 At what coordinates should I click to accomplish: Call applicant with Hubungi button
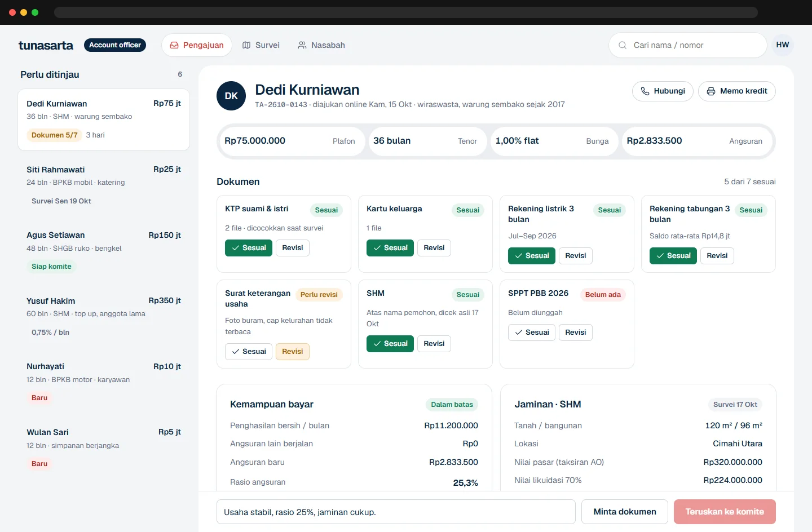663,91
